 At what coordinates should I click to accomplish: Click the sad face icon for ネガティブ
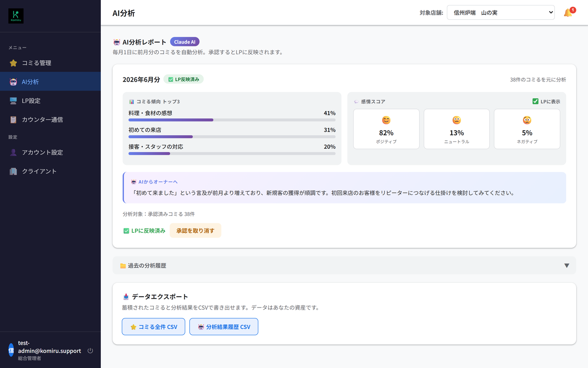coord(527,121)
